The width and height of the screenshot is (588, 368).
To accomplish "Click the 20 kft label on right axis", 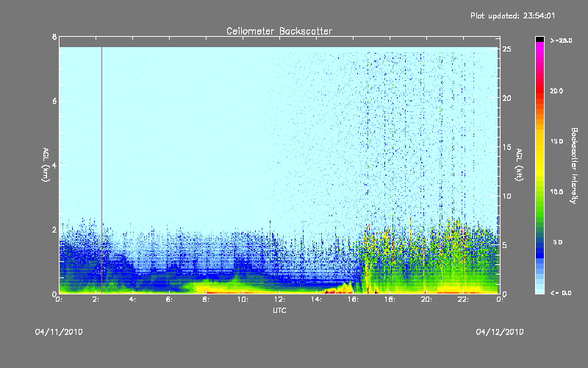I will point(506,98).
